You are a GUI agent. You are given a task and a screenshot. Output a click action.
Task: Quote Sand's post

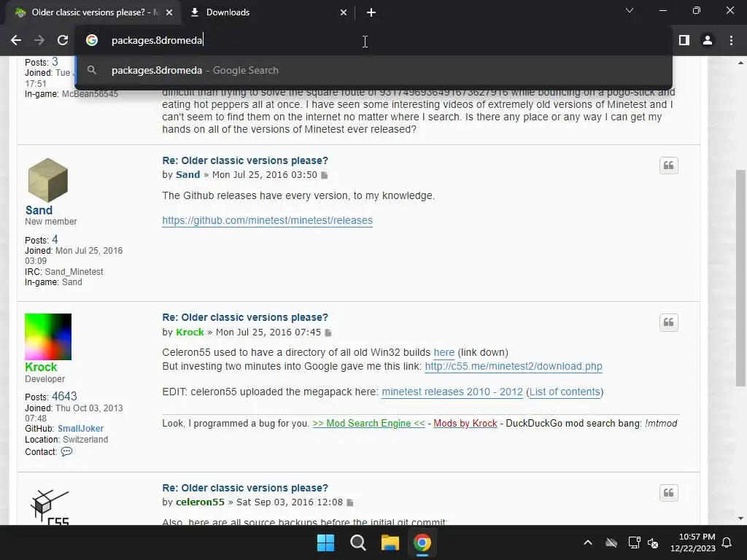tap(669, 166)
